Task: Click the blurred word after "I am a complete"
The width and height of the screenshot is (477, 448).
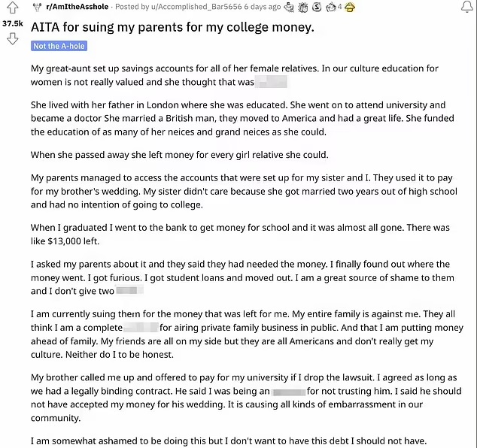Action: [141, 328]
